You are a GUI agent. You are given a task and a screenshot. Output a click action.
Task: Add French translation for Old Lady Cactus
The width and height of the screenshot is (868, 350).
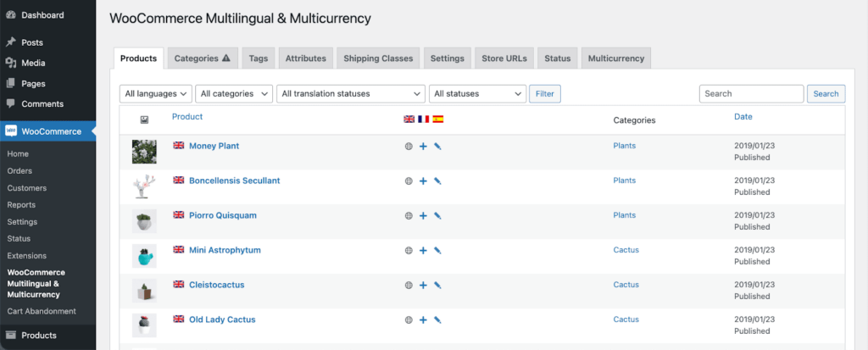tap(423, 320)
